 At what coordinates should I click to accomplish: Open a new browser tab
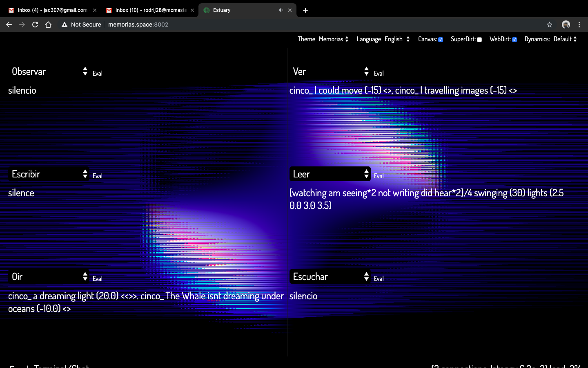point(305,10)
